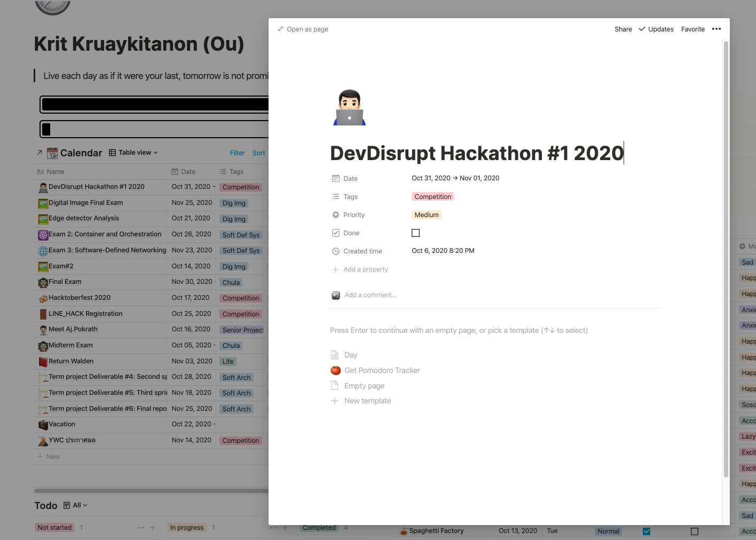Click the Calendar database emoji icon
756x540 pixels.
coord(52,153)
